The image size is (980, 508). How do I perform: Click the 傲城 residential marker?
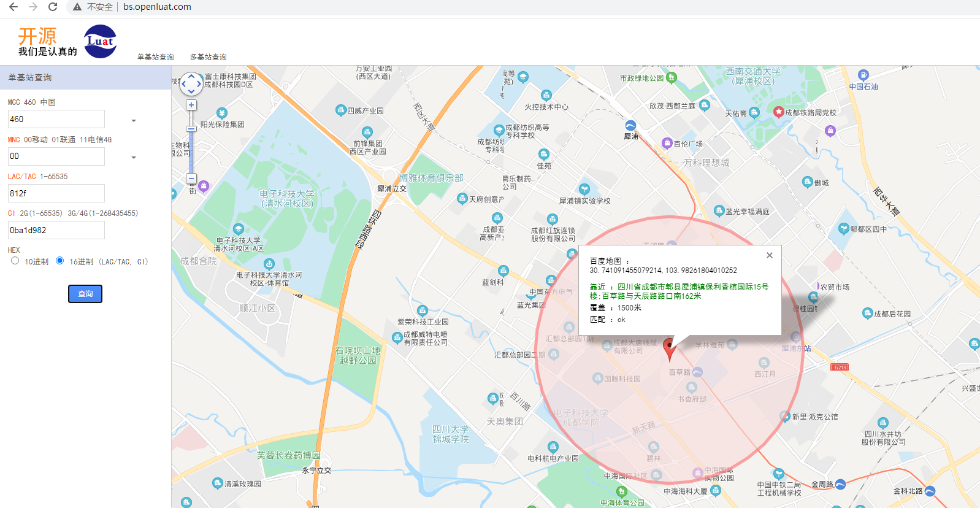808,182
